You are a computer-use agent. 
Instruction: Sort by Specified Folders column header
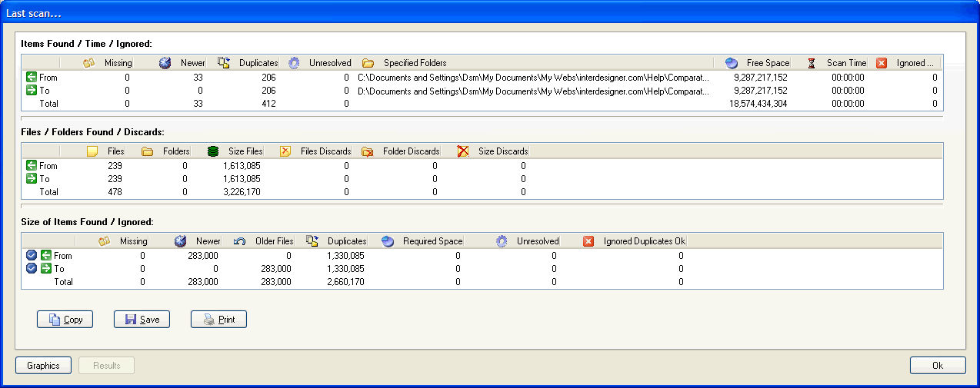415,63
